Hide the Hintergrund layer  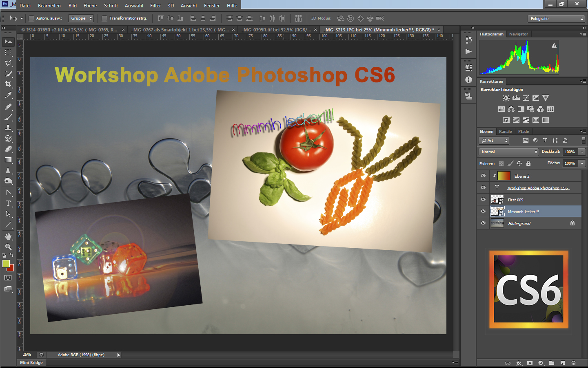483,223
